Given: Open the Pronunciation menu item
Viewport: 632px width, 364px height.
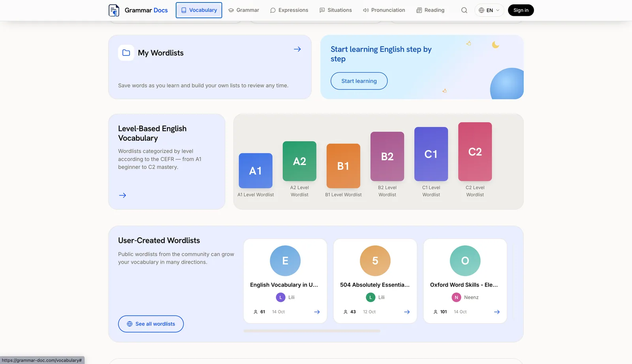Looking at the screenshot, I should 384,10.
